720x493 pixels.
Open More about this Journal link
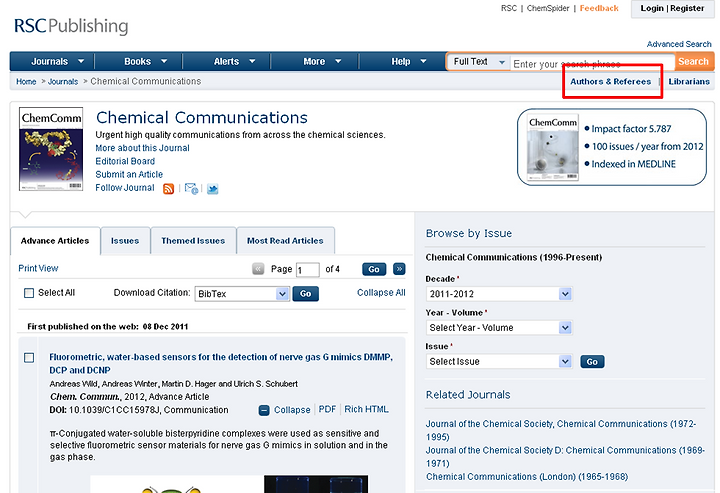142,148
